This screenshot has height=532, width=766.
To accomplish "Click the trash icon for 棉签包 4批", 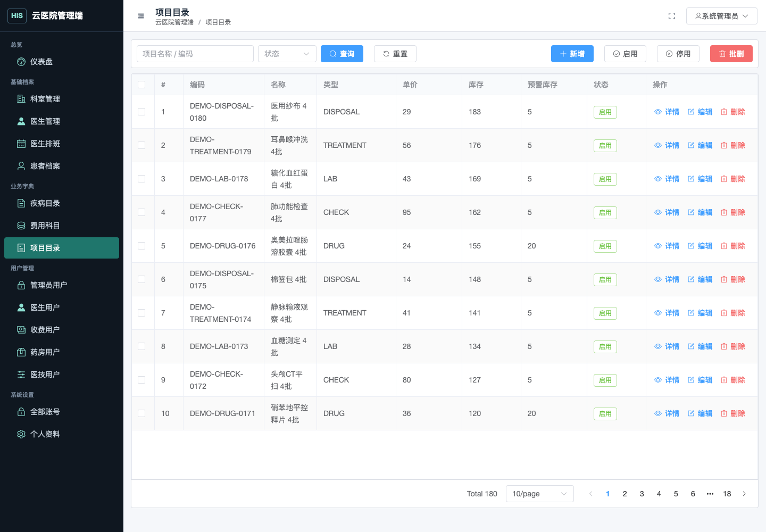I will click(724, 279).
